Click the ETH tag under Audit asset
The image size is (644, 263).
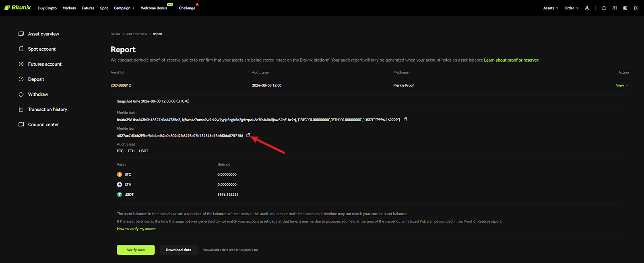coord(131,151)
